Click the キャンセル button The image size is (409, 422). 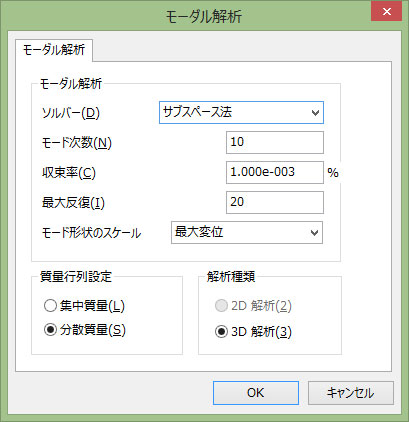click(351, 393)
